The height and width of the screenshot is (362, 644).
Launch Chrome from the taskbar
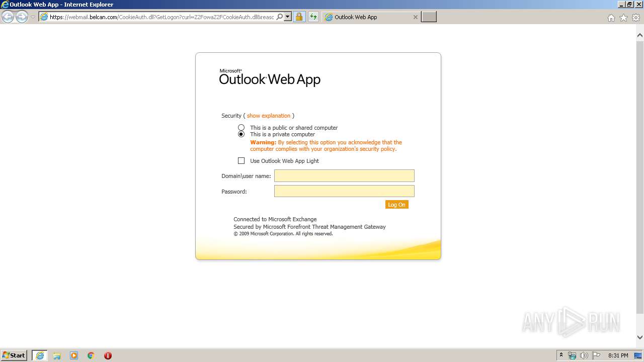tap(91, 355)
